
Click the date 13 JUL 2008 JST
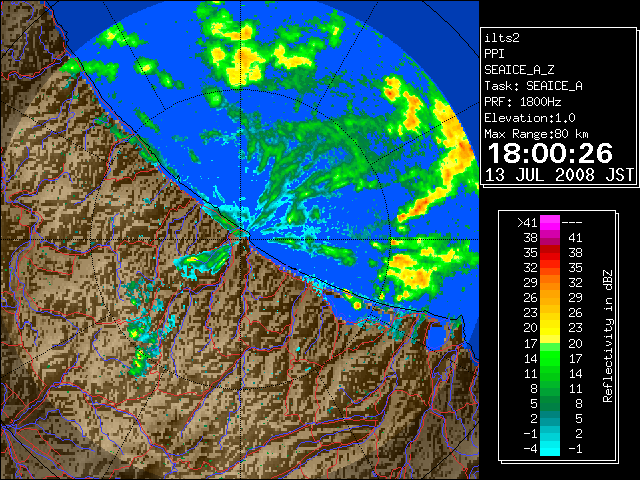[559, 175]
